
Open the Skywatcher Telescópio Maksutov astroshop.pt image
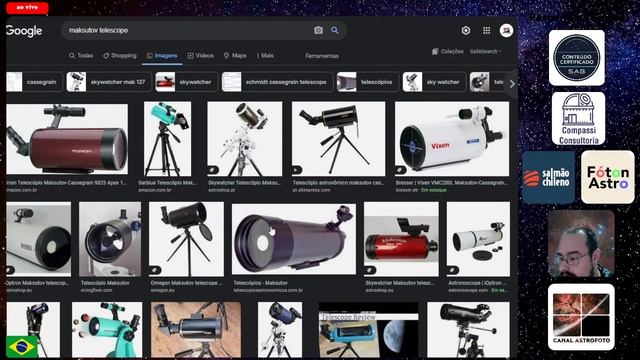(x=244, y=139)
